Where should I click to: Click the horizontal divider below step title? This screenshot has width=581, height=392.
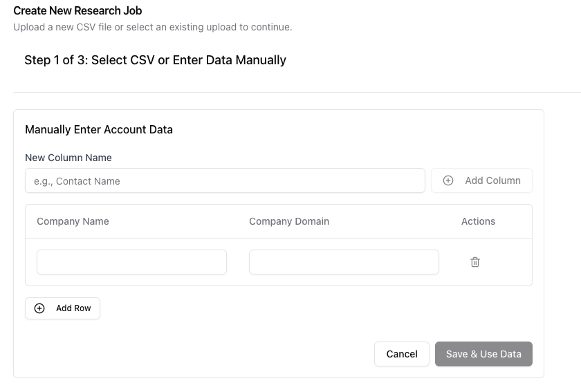pyautogui.click(x=290, y=92)
